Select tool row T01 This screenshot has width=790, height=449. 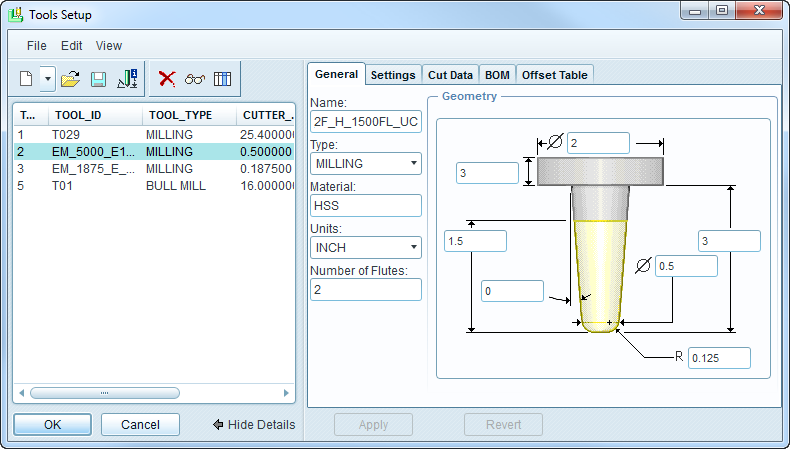154,186
